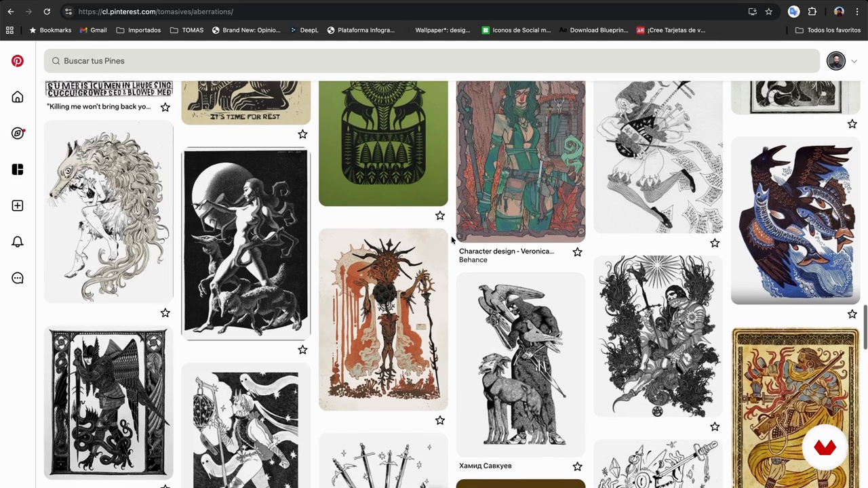
Task: Open the blue raven and fish pin
Action: tap(795, 220)
